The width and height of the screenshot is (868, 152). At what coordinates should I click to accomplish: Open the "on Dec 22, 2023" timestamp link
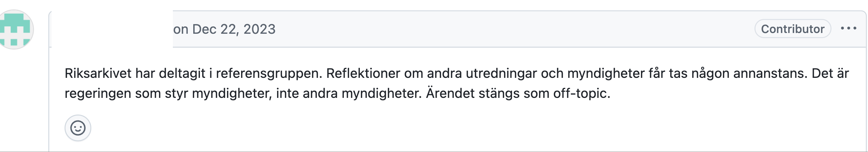224,29
